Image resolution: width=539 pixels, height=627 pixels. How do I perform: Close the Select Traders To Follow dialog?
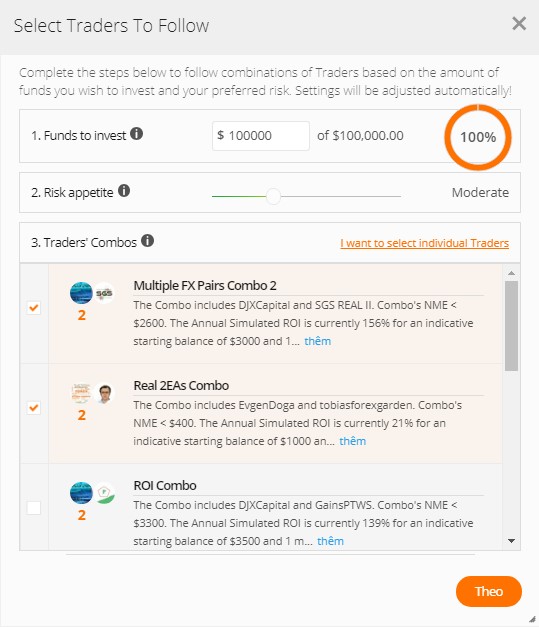(x=519, y=24)
